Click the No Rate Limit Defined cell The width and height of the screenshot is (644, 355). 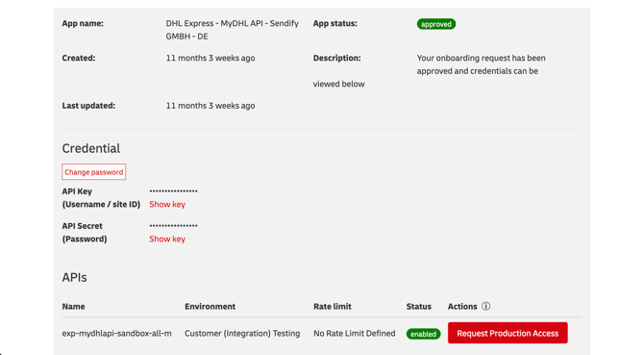pyautogui.click(x=355, y=333)
